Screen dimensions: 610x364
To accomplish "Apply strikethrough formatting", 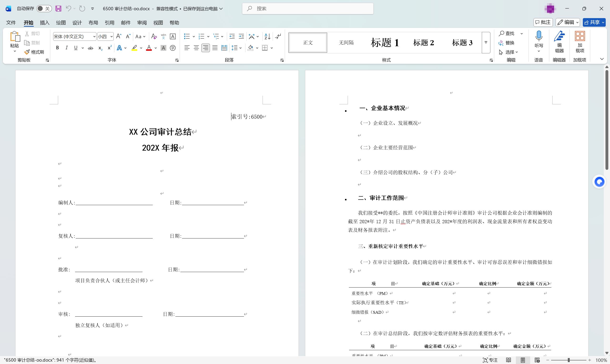I will click(91, 48).
